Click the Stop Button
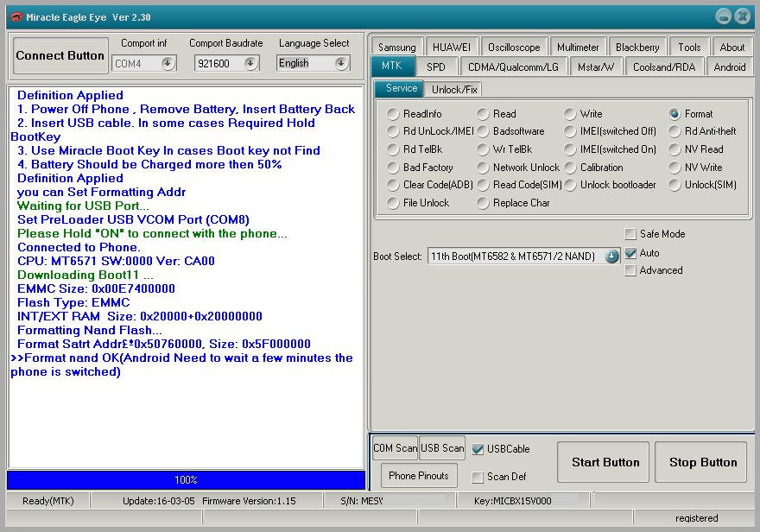 point(700,462)
